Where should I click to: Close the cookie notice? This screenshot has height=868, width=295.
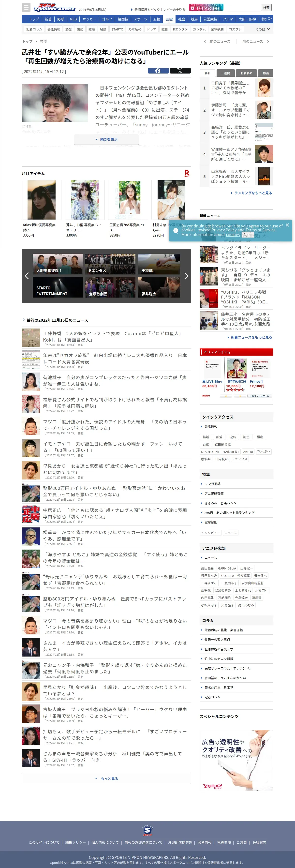tap(287, 225)
